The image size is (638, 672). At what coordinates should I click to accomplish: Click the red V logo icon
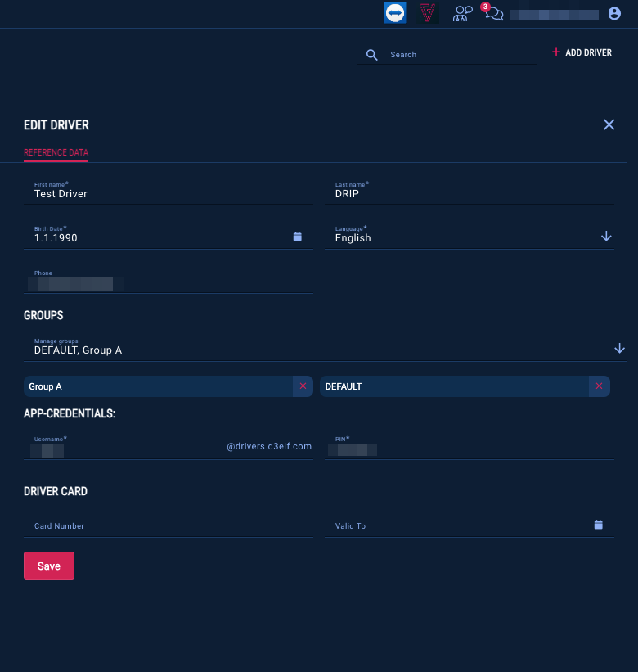click(427, 13)
